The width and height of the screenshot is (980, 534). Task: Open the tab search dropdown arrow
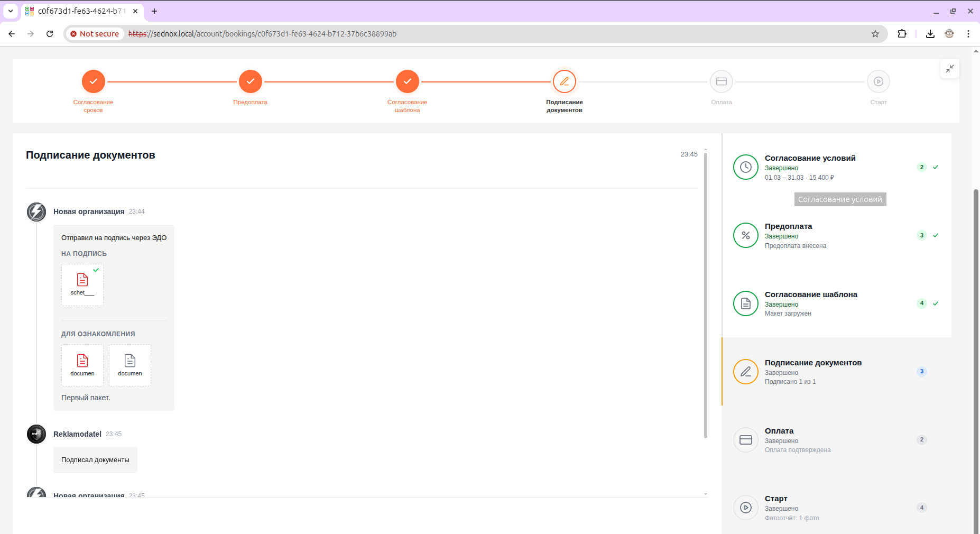tap(11, 11)
